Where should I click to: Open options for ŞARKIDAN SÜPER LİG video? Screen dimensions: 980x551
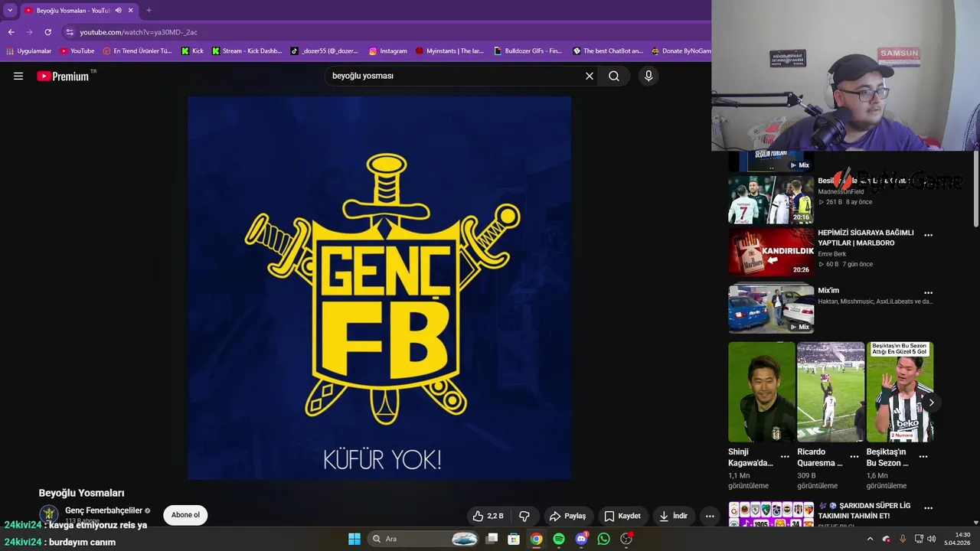[x=928, y=507]
